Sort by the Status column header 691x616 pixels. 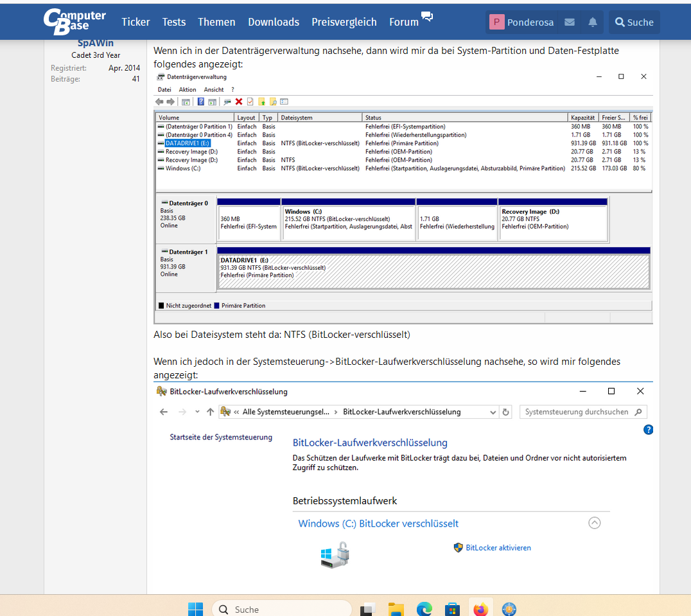465,118
